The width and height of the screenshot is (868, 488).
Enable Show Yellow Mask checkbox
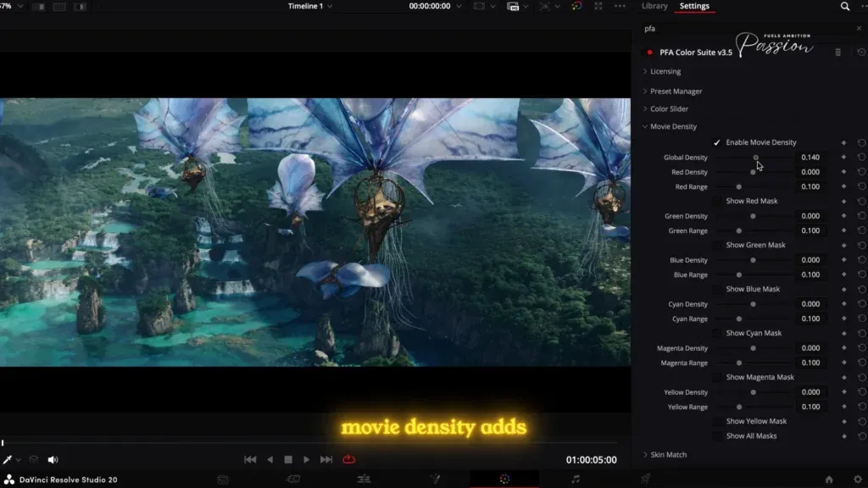[717, 422]
